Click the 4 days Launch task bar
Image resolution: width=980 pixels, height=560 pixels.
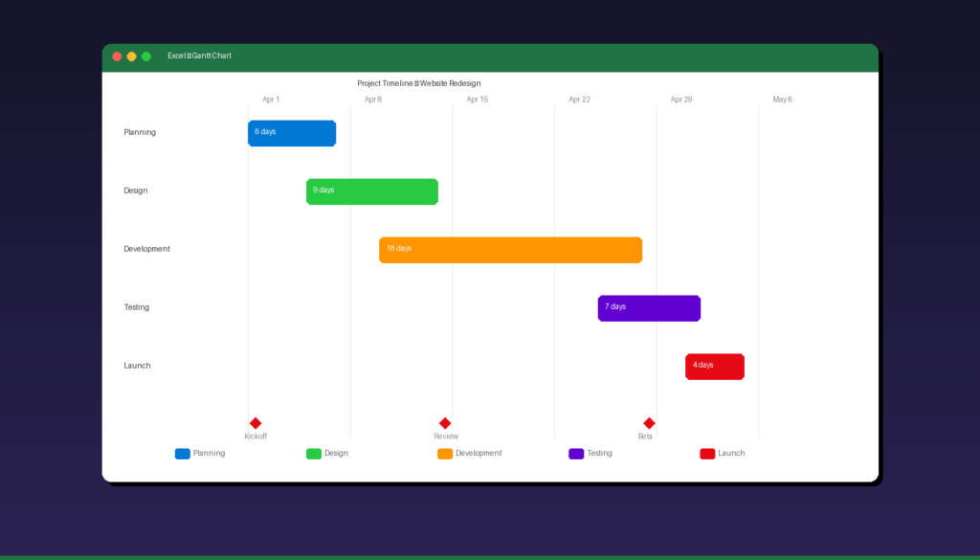point(714,366)
